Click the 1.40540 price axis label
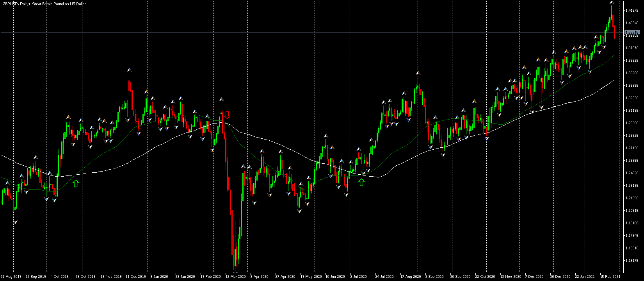Screen dimensions: 644x281 [632, 23]
